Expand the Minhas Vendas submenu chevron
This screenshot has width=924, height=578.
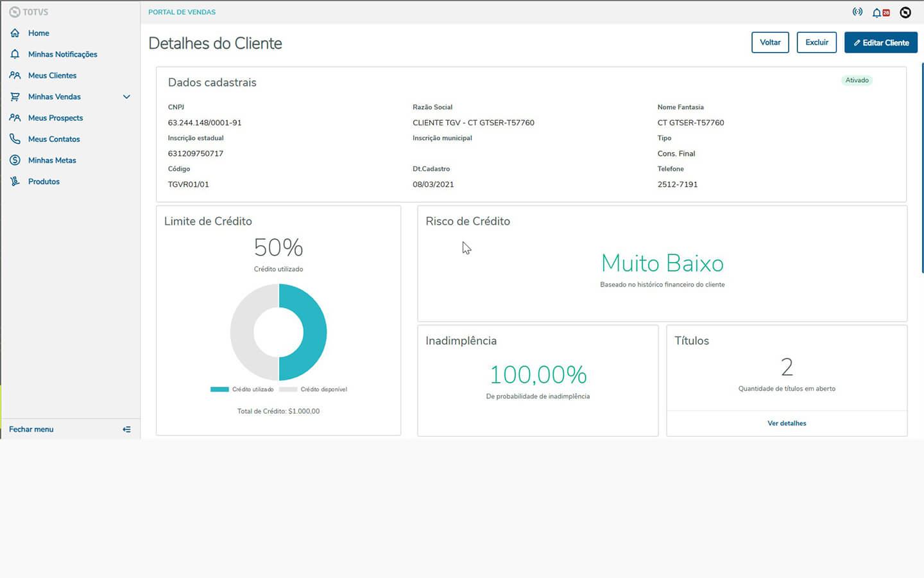[x=126, y=97]
